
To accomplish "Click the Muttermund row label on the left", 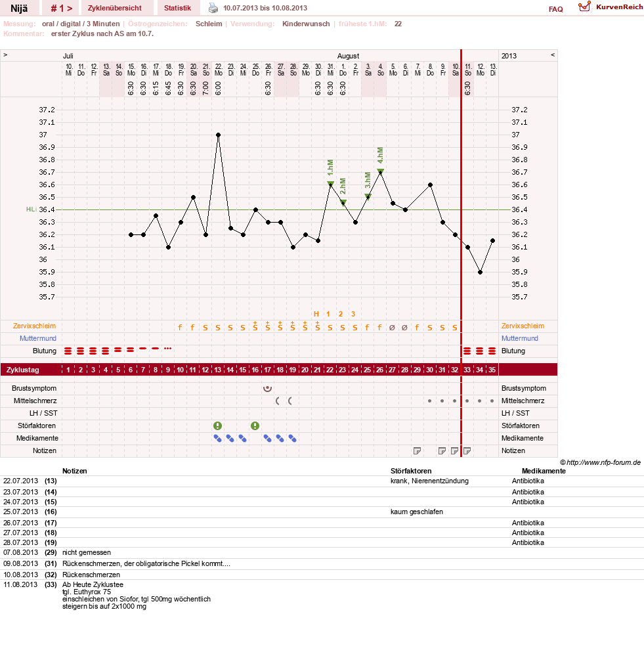I will coord(38,338).
